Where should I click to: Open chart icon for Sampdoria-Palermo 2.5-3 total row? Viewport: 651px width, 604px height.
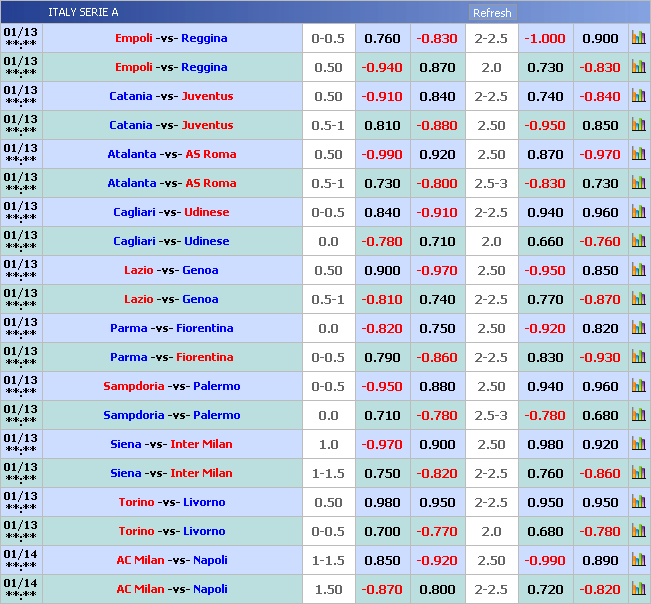click(638, 415)
